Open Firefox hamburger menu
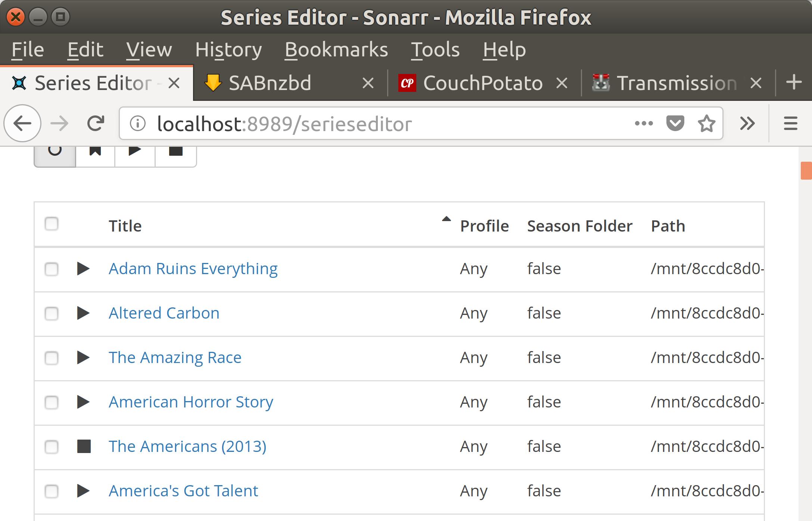The width and height of the screenshot is (812, 521). 790,123
